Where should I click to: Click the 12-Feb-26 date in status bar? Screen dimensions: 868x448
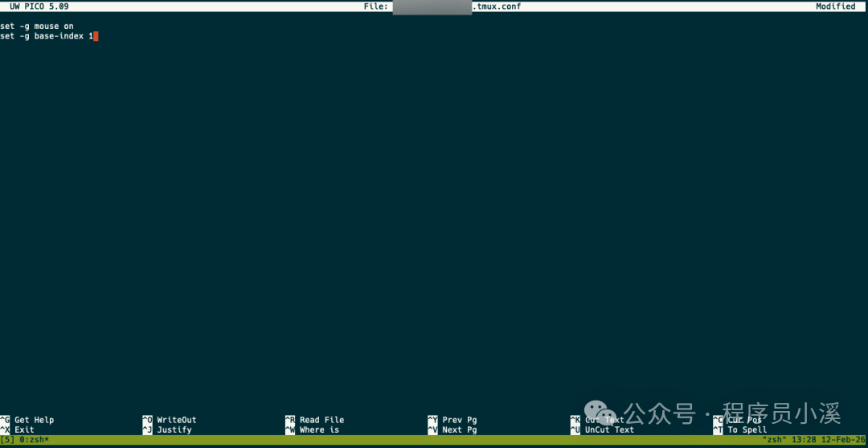[844, 440]
